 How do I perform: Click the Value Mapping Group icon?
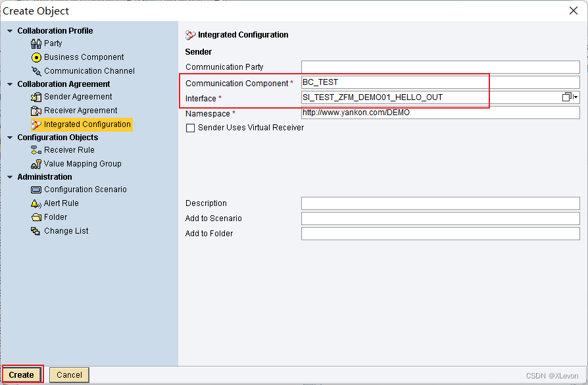[x=36, y=164]
